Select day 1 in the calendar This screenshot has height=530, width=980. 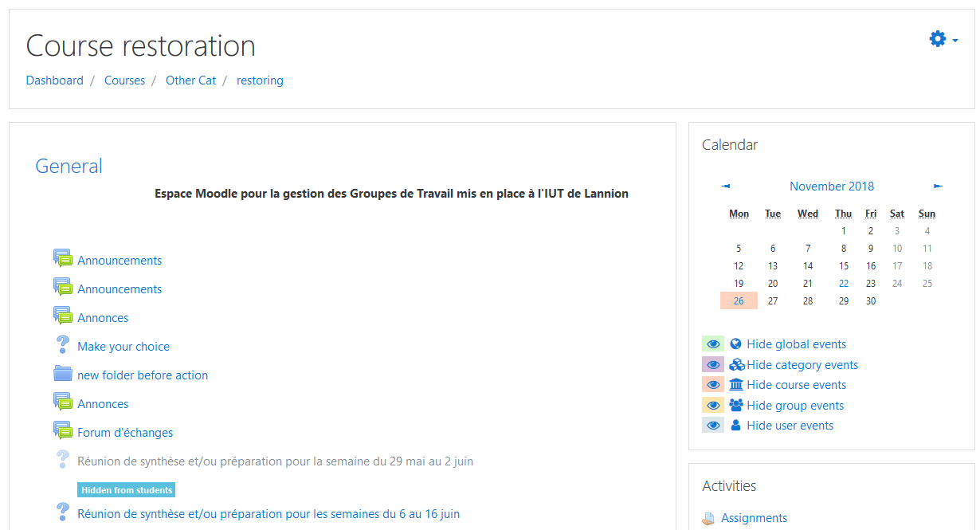(x=844, y=230)
